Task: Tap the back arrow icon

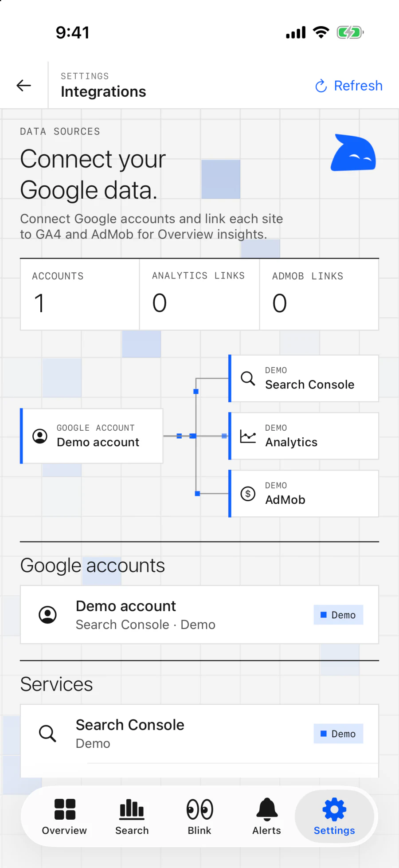Action: tap(24, 85)
